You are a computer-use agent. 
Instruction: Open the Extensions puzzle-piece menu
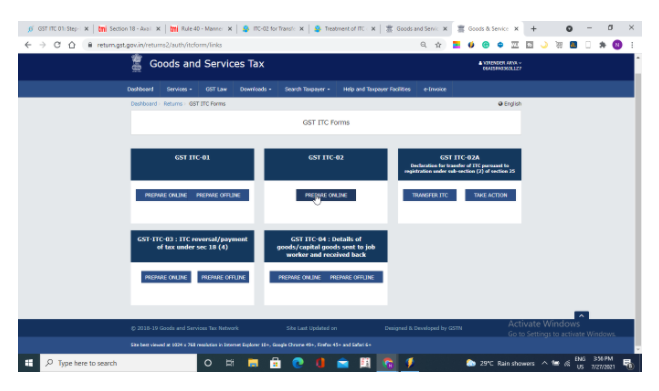[x=602, y=45]
